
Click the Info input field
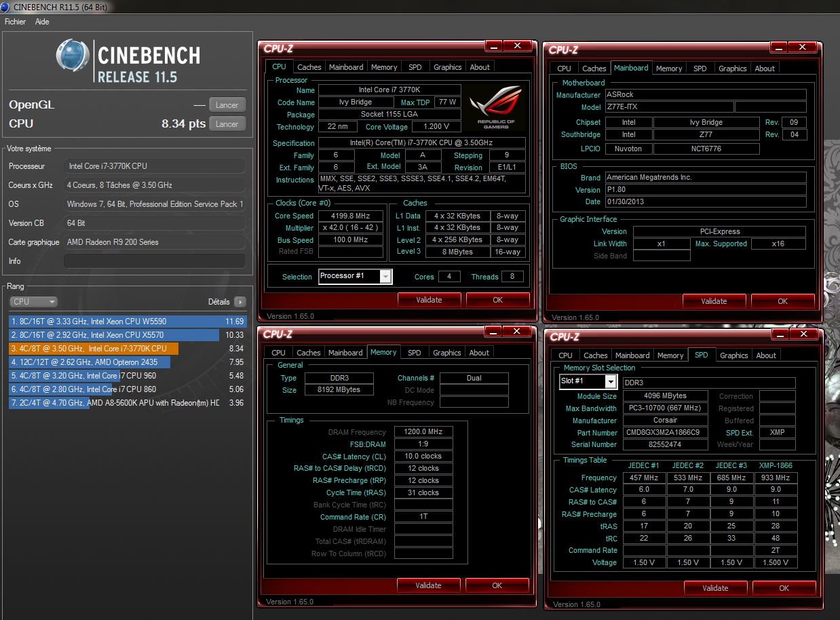155,261
